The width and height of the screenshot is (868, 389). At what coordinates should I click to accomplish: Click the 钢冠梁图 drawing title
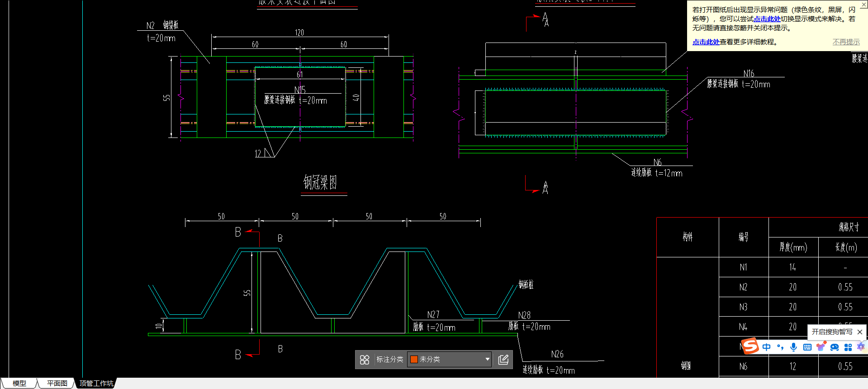[320, 182]
